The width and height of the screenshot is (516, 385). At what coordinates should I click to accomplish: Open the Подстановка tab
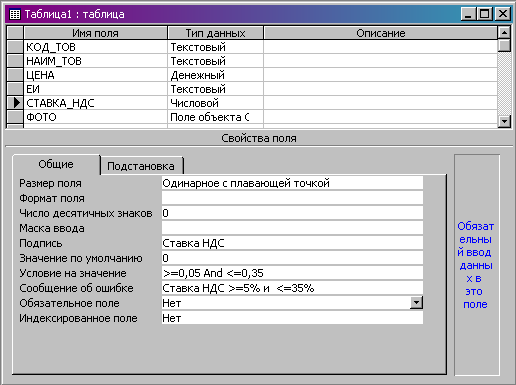click(142, 166)
